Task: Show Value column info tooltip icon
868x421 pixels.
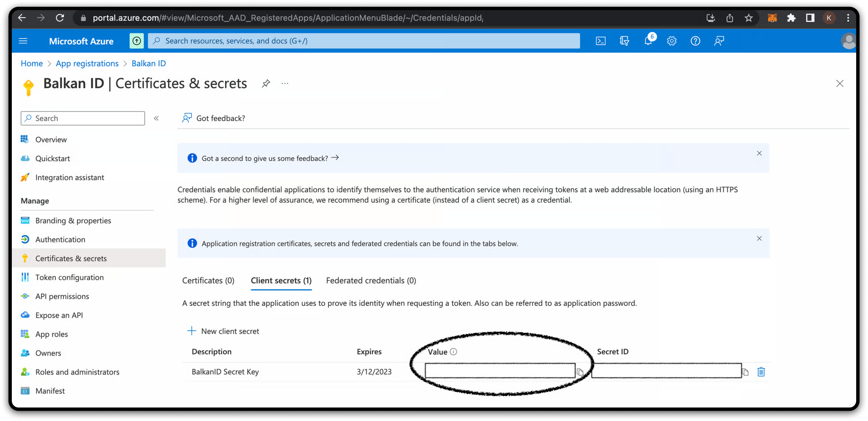Action: [454, 352]
